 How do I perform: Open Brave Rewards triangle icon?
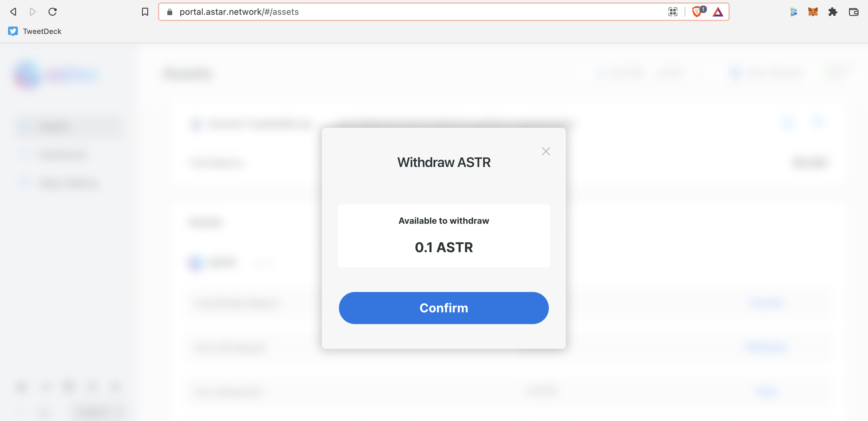pyautogui.click(x=718, y=12)
